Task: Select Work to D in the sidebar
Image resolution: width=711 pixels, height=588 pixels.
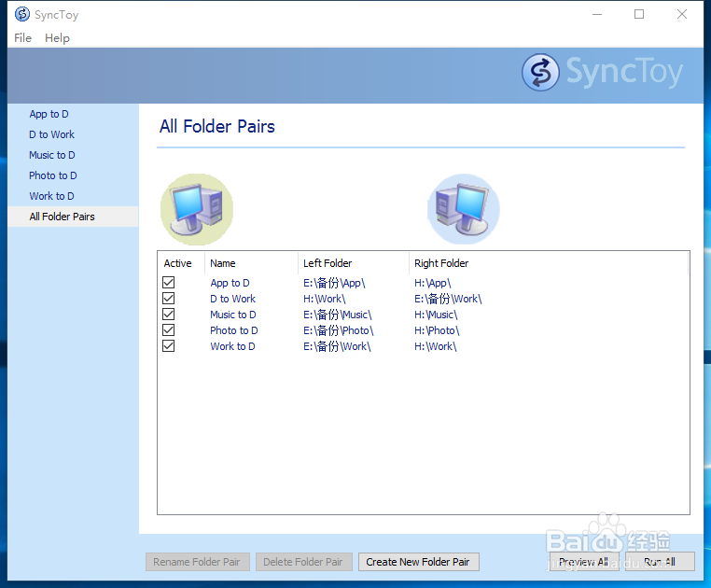Action: [51, 196]
